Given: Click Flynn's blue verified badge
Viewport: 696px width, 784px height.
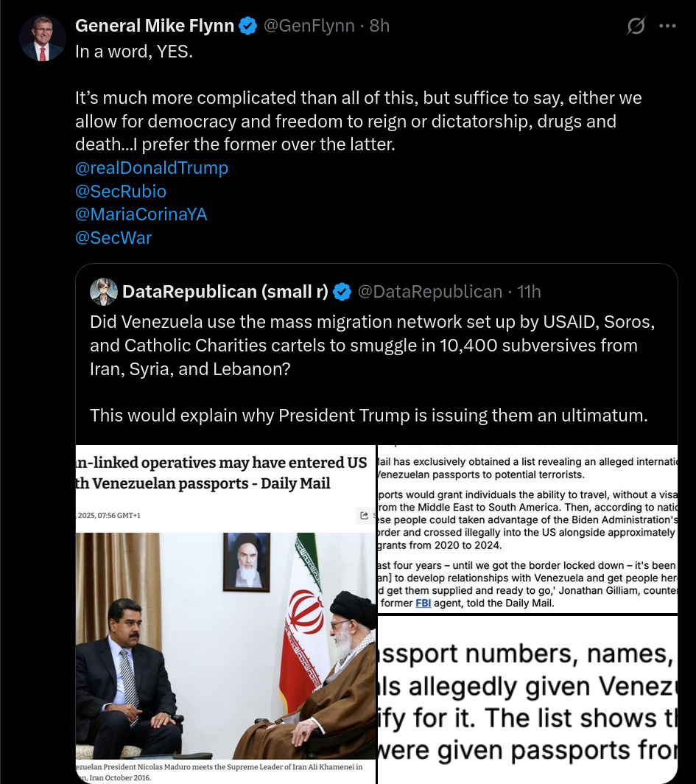Looking at the screenshot, I should [x=247, y=26].
